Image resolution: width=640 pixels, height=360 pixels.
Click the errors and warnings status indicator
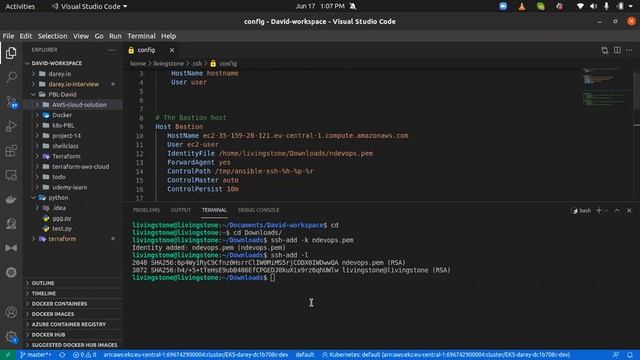84,355
